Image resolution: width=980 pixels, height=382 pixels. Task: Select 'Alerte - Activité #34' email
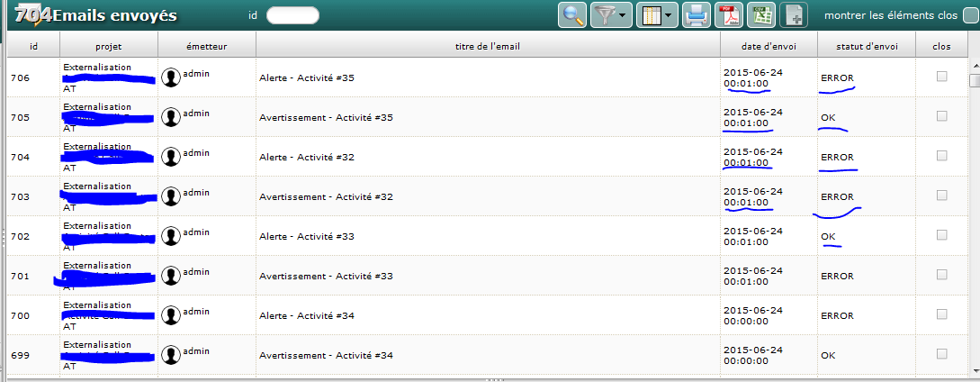[307, 316]
